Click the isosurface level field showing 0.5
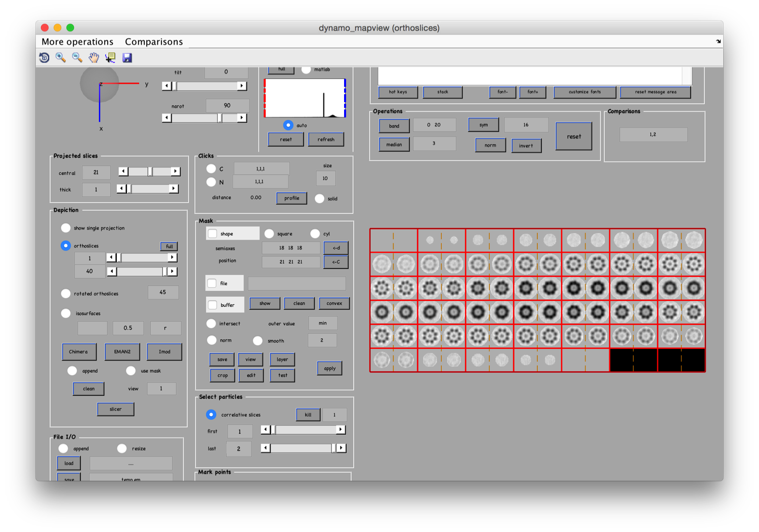This screenshot has height=532, width=759. coord(128,328)
